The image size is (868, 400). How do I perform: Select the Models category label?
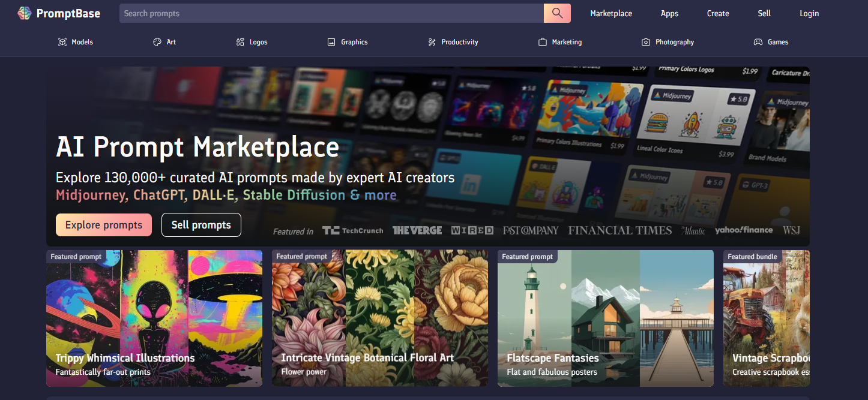click(x=82, y=42)
